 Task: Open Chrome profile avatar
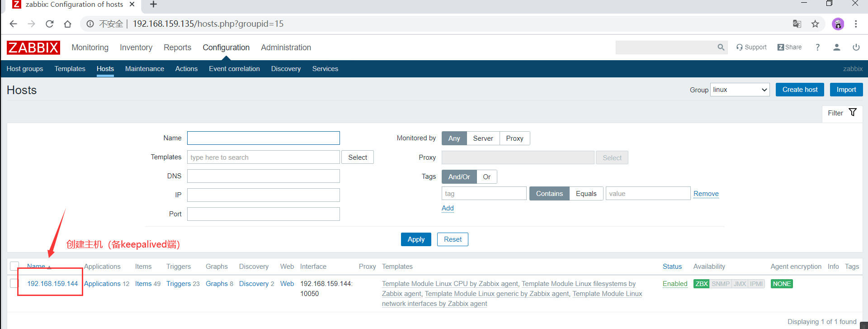(x=838, y=24)
